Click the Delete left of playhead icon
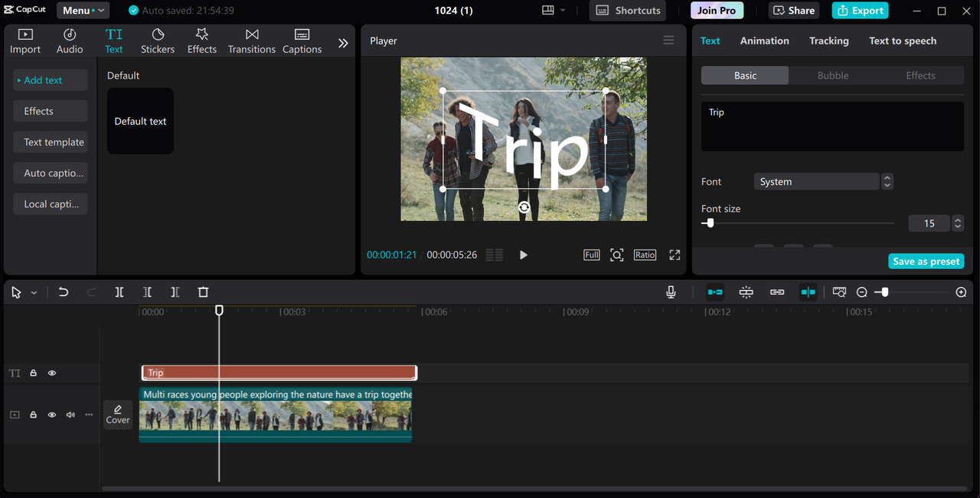The height and width of the screenshot is (498, 980). point(148,292)
